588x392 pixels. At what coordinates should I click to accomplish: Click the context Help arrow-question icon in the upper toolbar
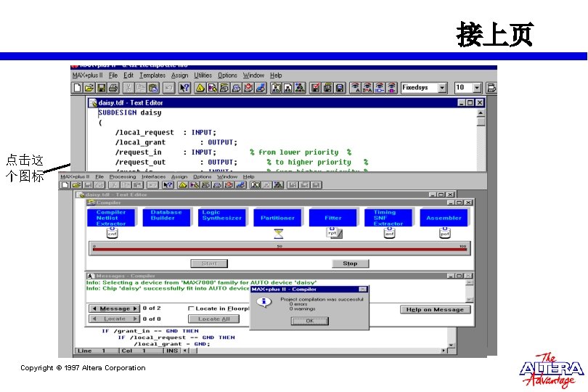pos(184,88)
